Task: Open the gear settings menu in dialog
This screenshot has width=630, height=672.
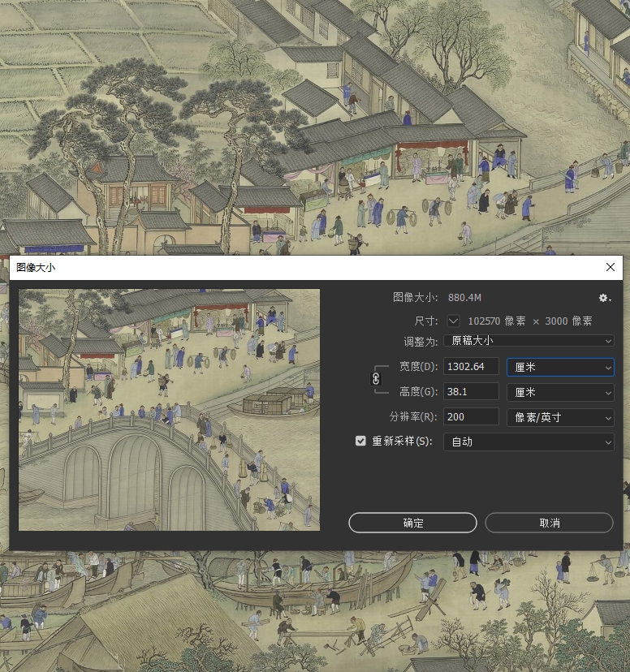Action: (604, 298)
